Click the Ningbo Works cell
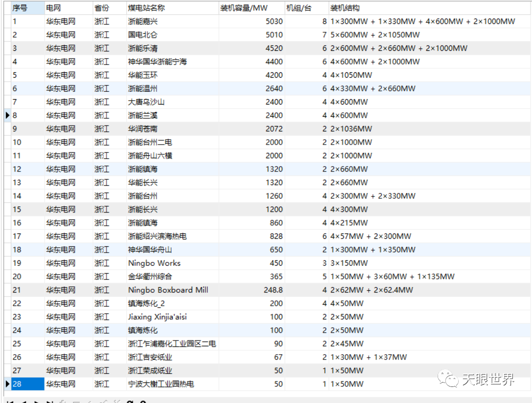 (172, 263)
